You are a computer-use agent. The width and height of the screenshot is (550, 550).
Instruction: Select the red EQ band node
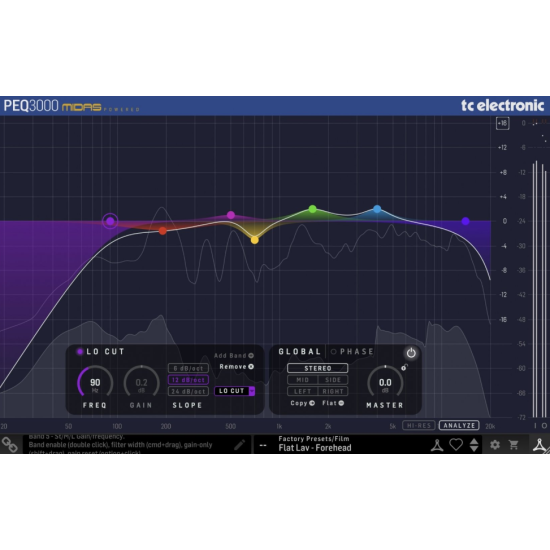tap(162, 231)
